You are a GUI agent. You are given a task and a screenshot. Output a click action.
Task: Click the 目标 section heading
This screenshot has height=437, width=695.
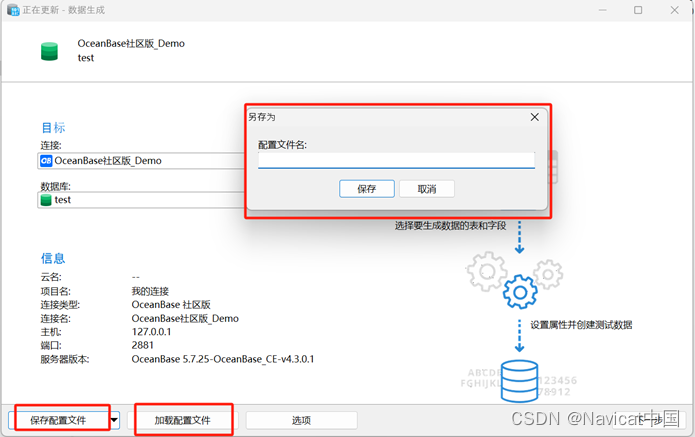53,128
